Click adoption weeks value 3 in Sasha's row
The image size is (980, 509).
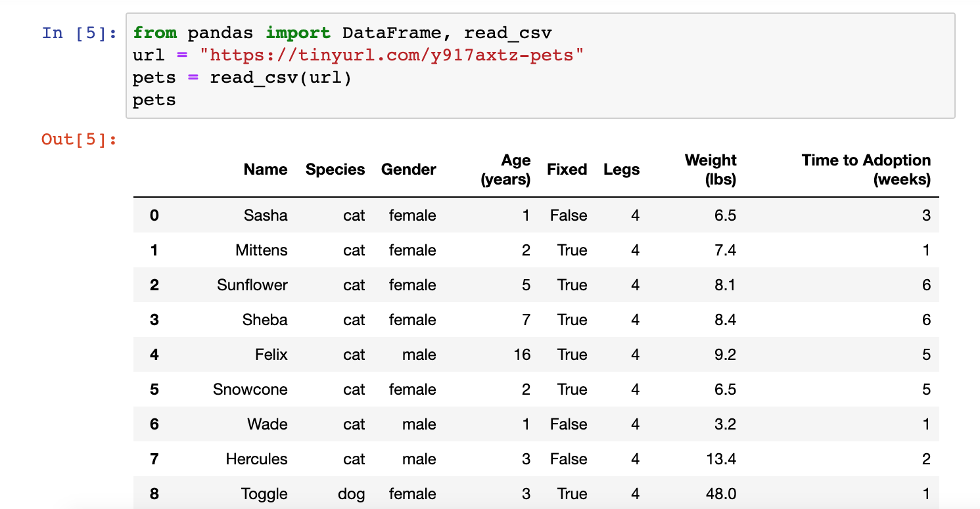pos(927,215)
